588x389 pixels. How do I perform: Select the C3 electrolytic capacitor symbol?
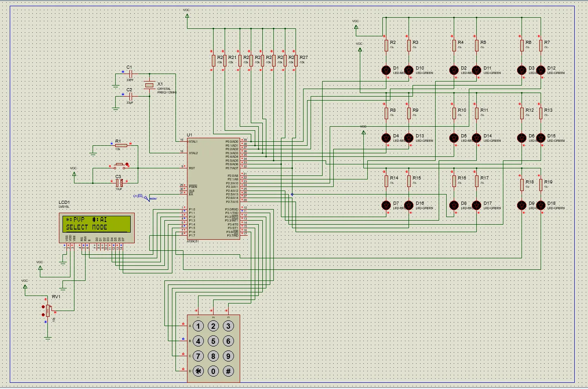tap(119, 183)
